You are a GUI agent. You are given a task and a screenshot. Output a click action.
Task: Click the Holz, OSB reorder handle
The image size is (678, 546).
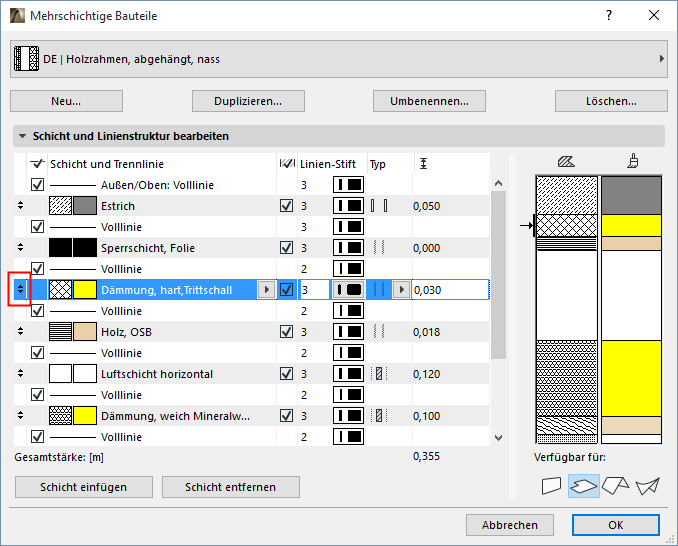[x=20, y=332]
